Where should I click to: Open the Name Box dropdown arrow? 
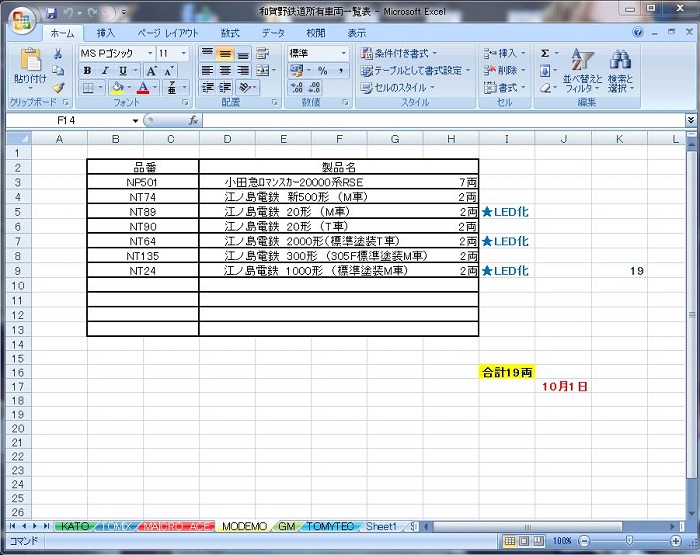coord(135,121)
